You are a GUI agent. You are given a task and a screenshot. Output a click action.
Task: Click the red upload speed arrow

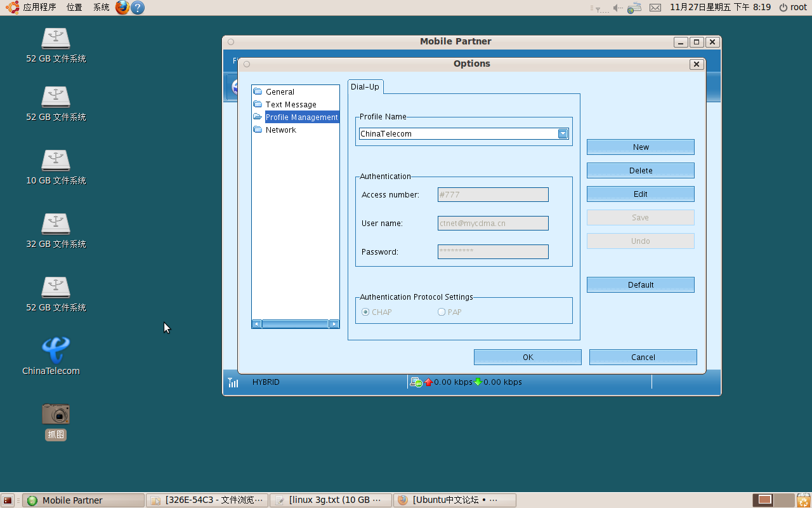tap(429, 382)
